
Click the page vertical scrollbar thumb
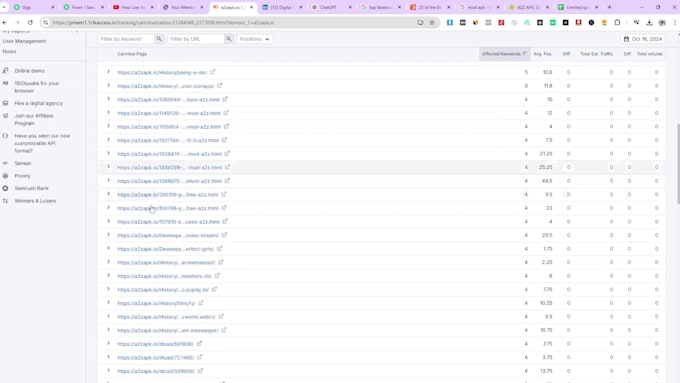coord(678,164)
